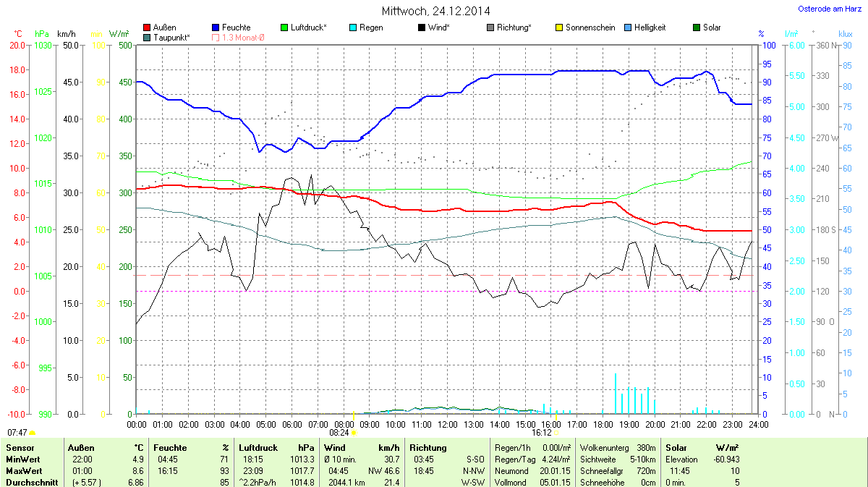Click the yellow Sonnenschein legend square

[x=558, y=27]
